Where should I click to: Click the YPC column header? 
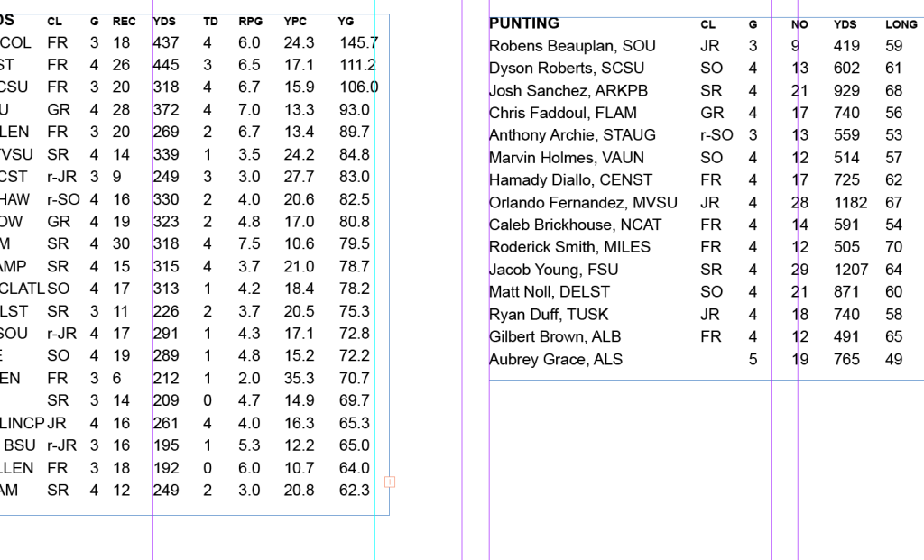coord(295,21)
